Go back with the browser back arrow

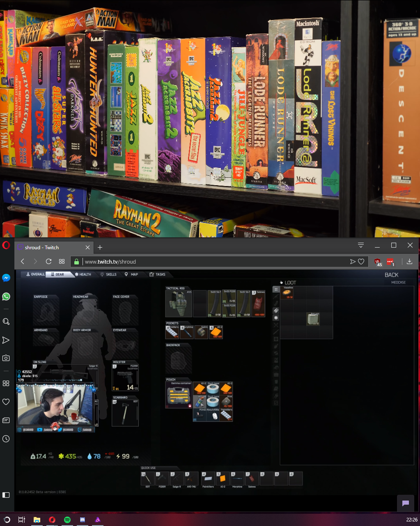pyautogui.click(x=23, y=262)
